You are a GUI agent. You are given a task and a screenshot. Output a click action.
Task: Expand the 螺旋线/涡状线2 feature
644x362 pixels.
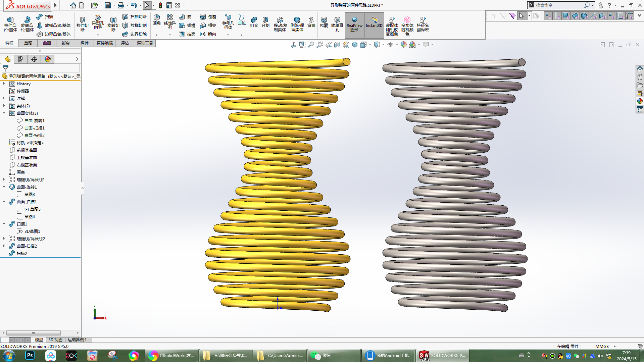tap(4, 239)
